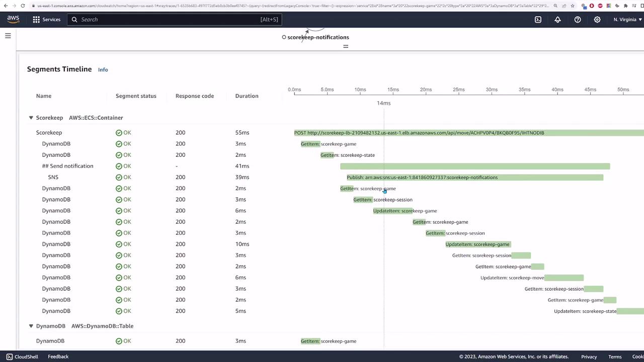Viewport: 644px width, 362px height.
Task: Click the search magnifier icon in AWS search
Action: pos(74,20)
